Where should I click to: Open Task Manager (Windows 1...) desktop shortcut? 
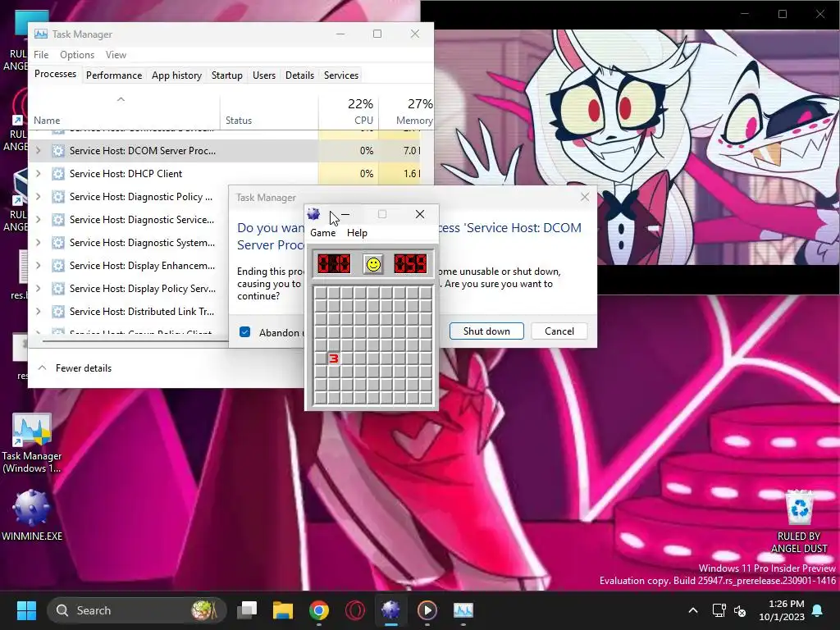(x=32, y=444)
